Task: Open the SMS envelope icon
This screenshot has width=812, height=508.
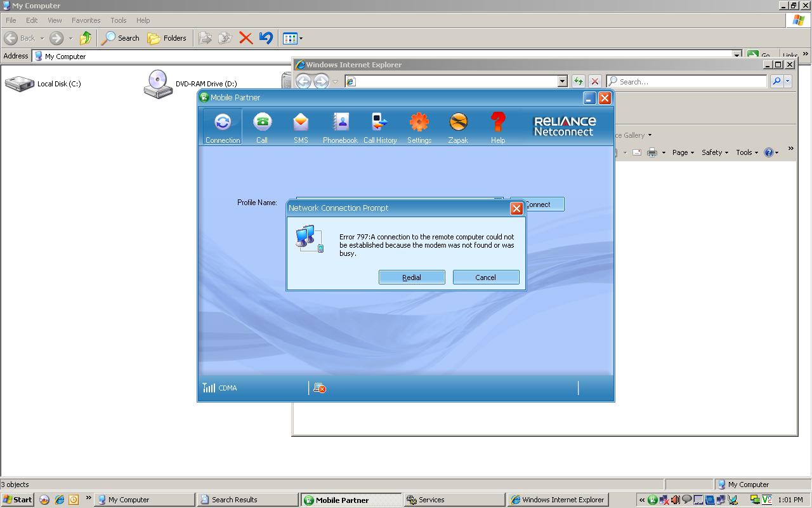Action: tap(301, 126)
